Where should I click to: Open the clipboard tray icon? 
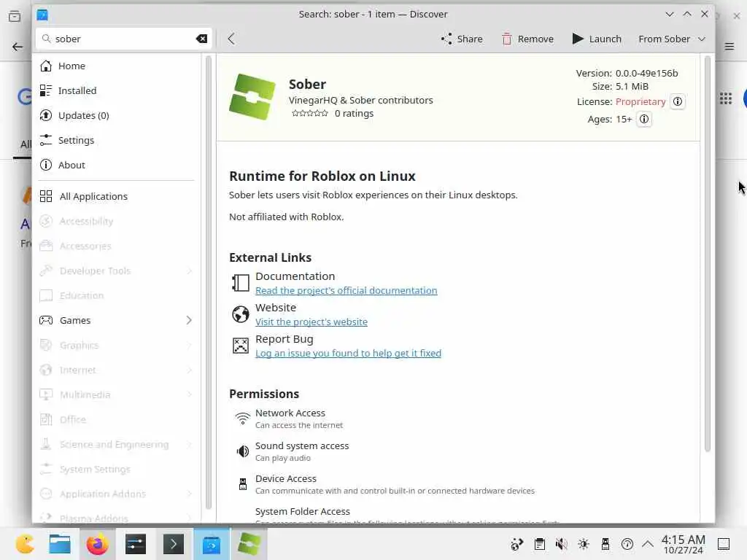pos(539,544)
